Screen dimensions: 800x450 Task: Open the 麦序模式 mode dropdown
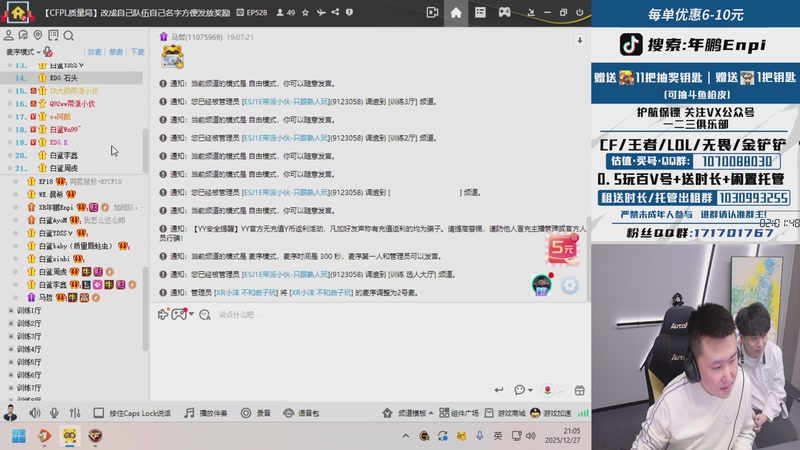pos(23,52)
